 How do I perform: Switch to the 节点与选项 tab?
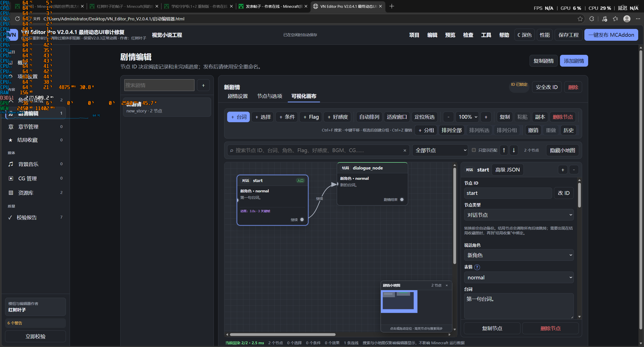click(269, 96)
